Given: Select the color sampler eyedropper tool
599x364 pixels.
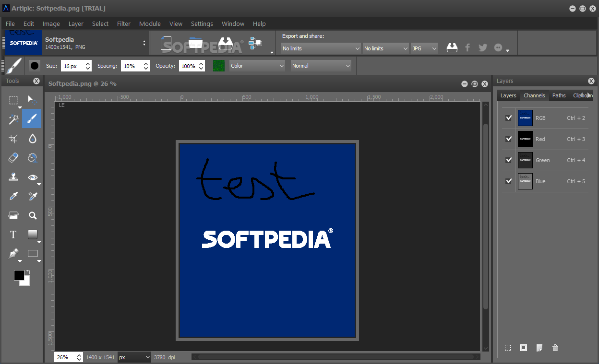Looking at the screenshot, I should [32, 196].
